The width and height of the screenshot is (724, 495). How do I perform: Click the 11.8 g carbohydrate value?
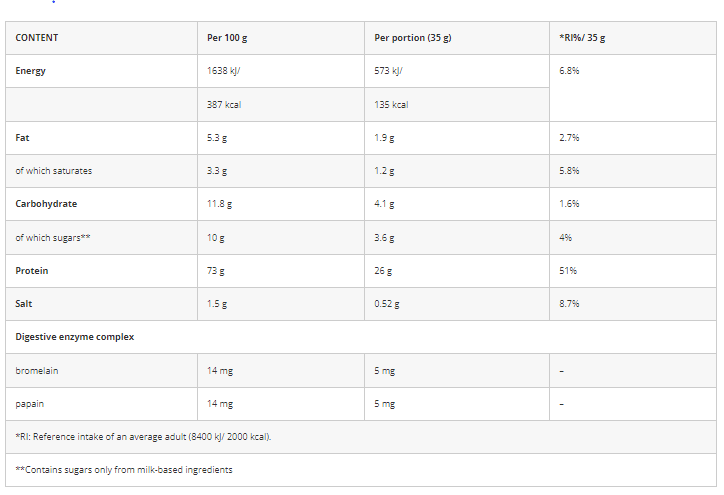pyautogui.click(x=219, y=204)
